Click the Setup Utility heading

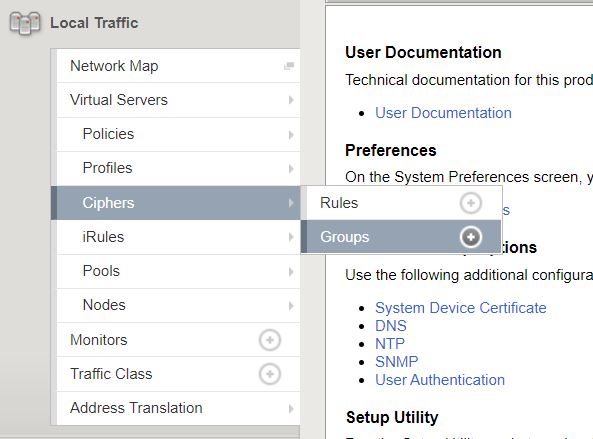[392, 417]
